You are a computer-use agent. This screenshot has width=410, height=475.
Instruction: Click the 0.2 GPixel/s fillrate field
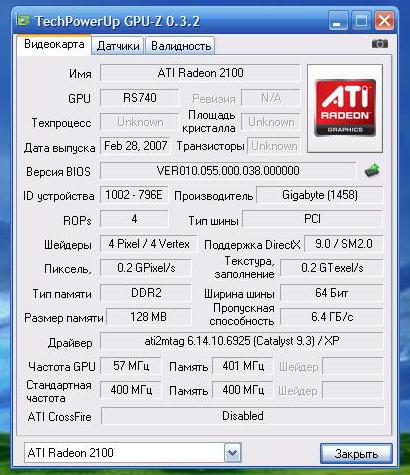146,268
